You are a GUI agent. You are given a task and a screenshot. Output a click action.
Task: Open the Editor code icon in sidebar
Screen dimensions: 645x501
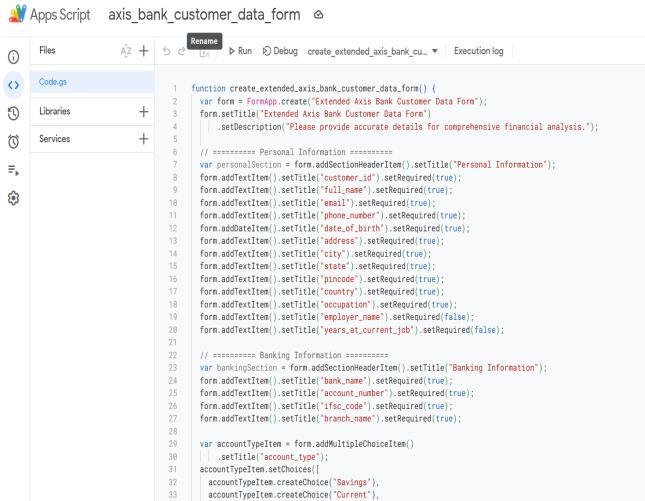pyautogui.click(x=14, y=85)
